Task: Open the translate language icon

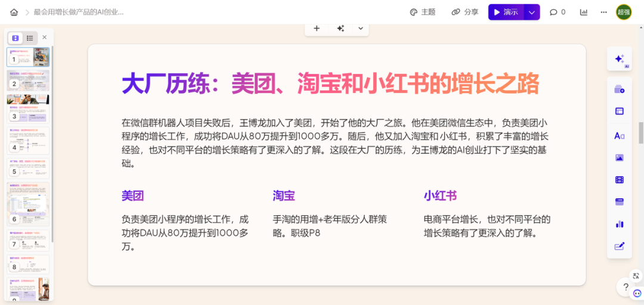Action: (x=636, y=276)
